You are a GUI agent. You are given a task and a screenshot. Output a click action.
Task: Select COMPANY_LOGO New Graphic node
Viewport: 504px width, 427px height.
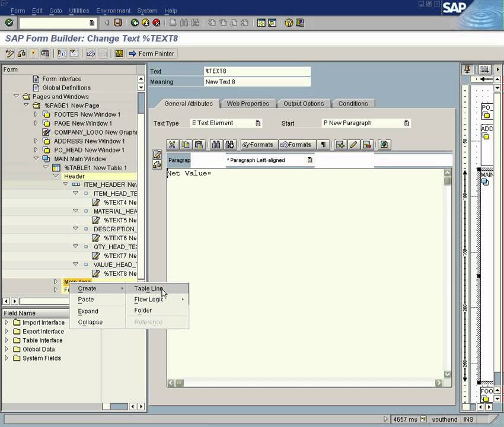pyautogui.click(x=95, y=132)
